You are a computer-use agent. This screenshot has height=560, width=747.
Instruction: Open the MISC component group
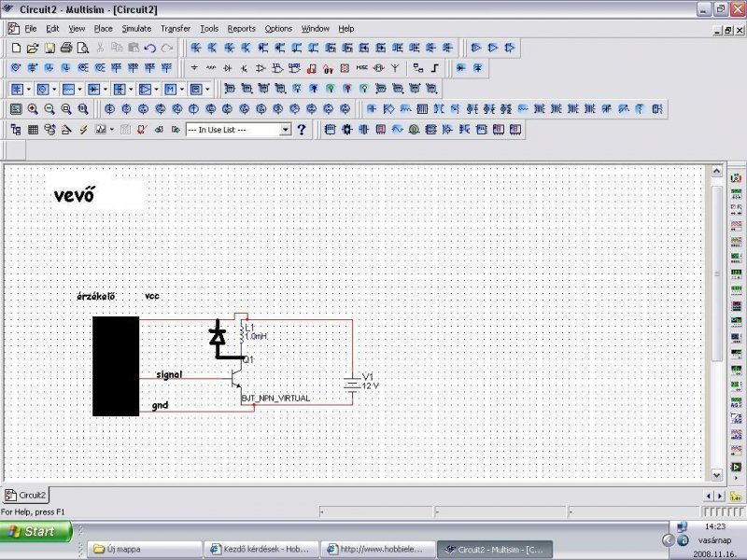pyautogui.click(x=361, y=68)
